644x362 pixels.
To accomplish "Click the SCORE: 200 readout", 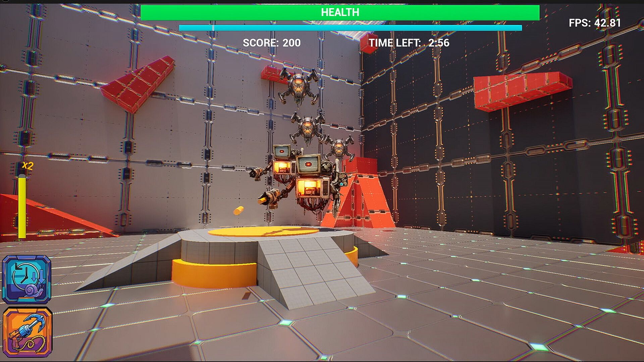I will click(272, 43).
